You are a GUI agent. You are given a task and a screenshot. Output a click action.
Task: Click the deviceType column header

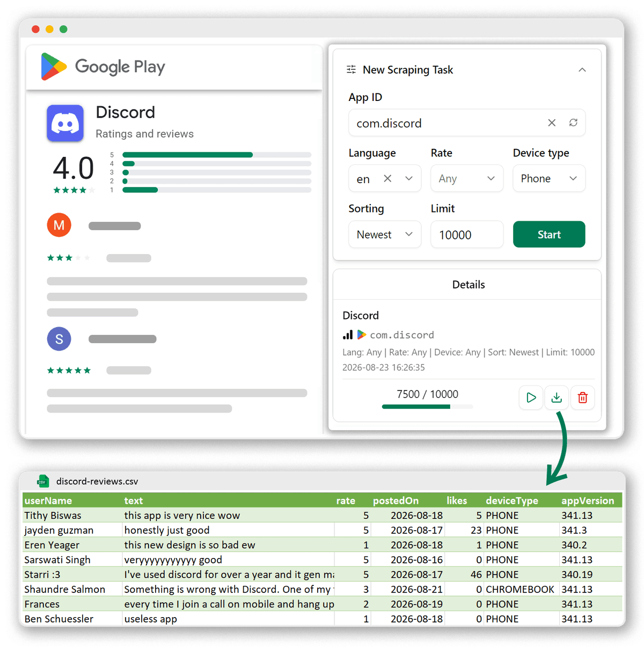512,501
